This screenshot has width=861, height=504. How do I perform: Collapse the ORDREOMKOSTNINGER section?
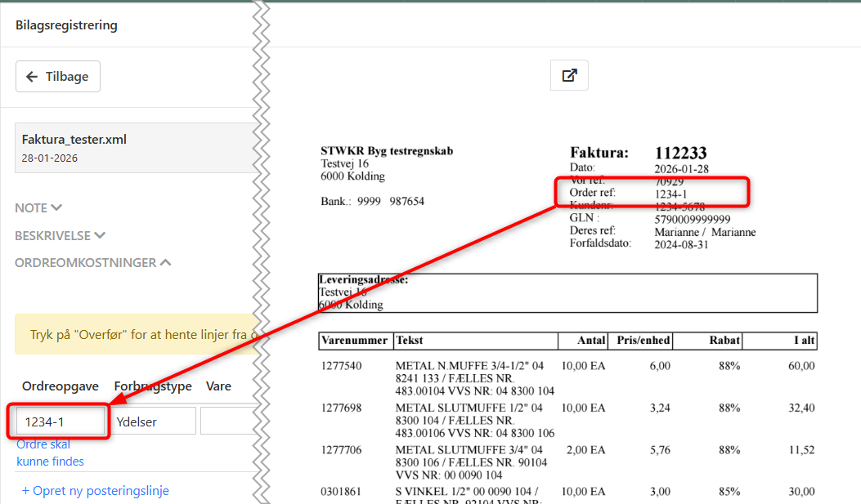tap(92, 263)
